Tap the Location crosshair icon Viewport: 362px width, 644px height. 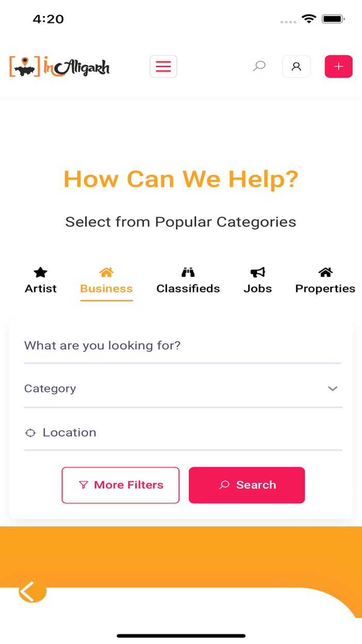click(x=31, y=433)
